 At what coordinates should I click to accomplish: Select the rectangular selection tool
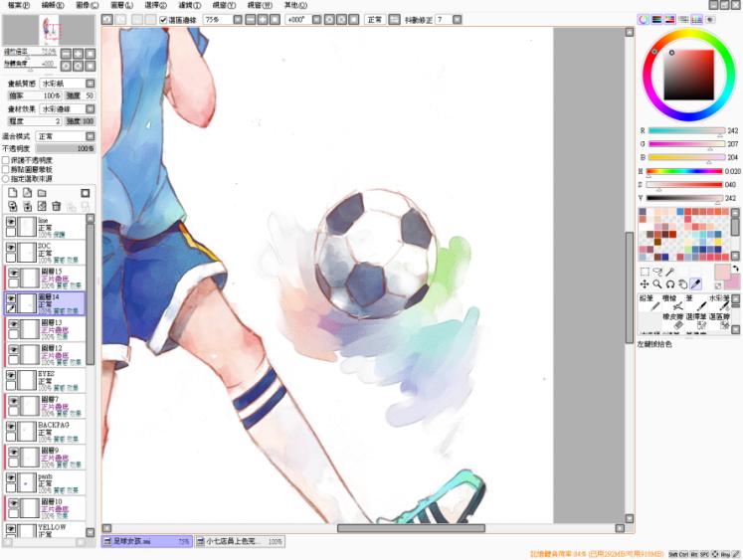click(645, 271)
